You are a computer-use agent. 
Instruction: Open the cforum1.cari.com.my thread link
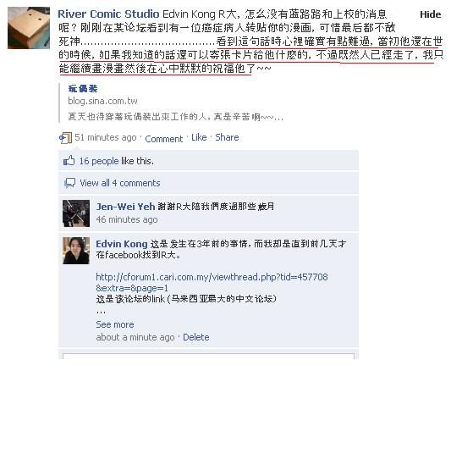pos(212,282)
